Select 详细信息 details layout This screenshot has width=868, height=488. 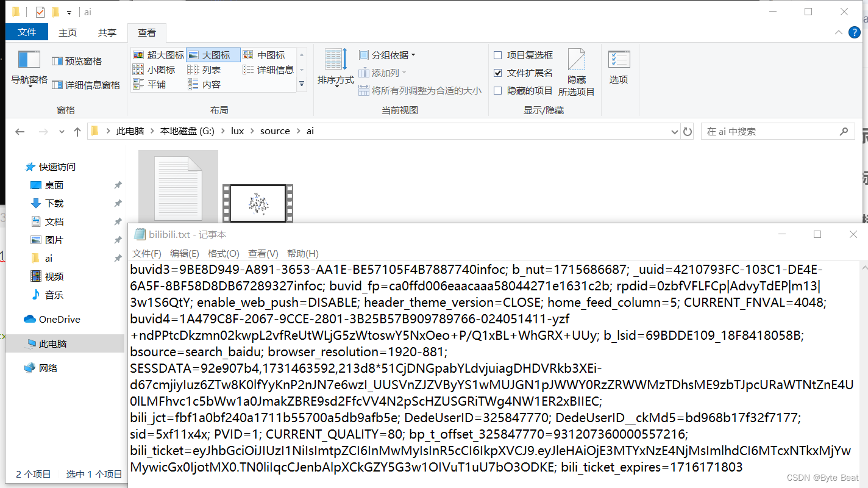(x=268, y=70)
